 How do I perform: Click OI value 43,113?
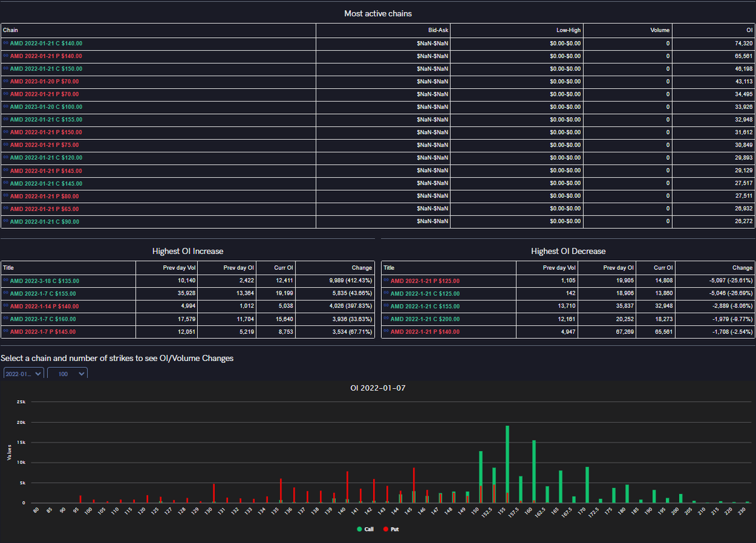(744, 81)
